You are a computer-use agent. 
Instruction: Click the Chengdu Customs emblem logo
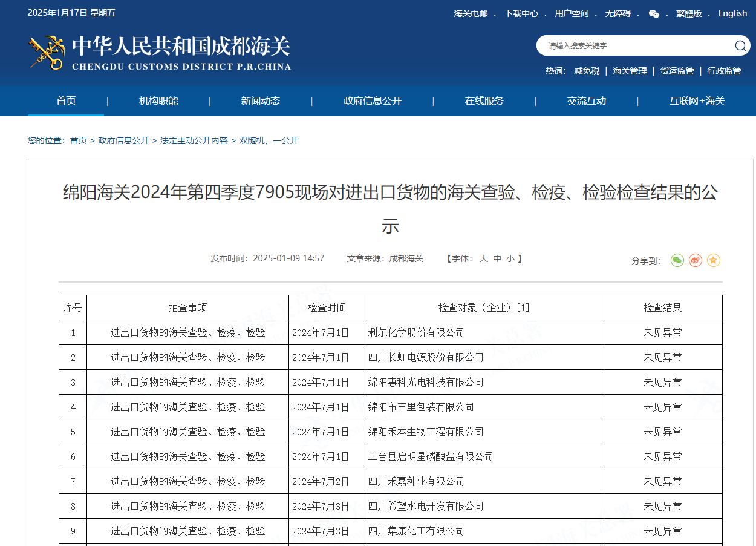[x=45, y=53]
